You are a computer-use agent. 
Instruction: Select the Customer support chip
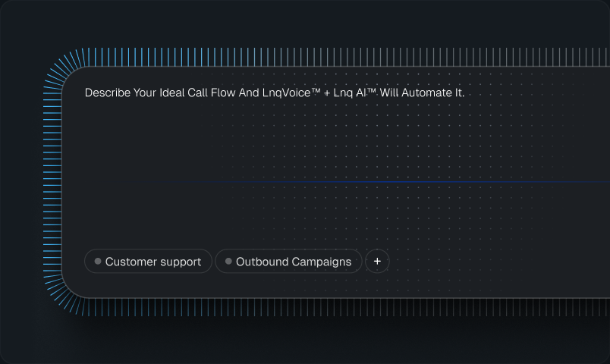[x=148, y=262]
